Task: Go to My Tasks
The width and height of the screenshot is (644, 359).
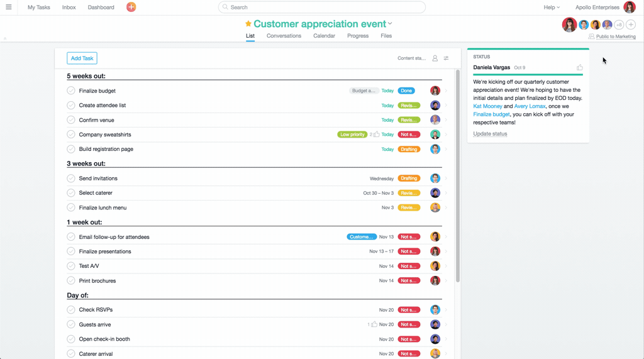Action: point(38,7)
